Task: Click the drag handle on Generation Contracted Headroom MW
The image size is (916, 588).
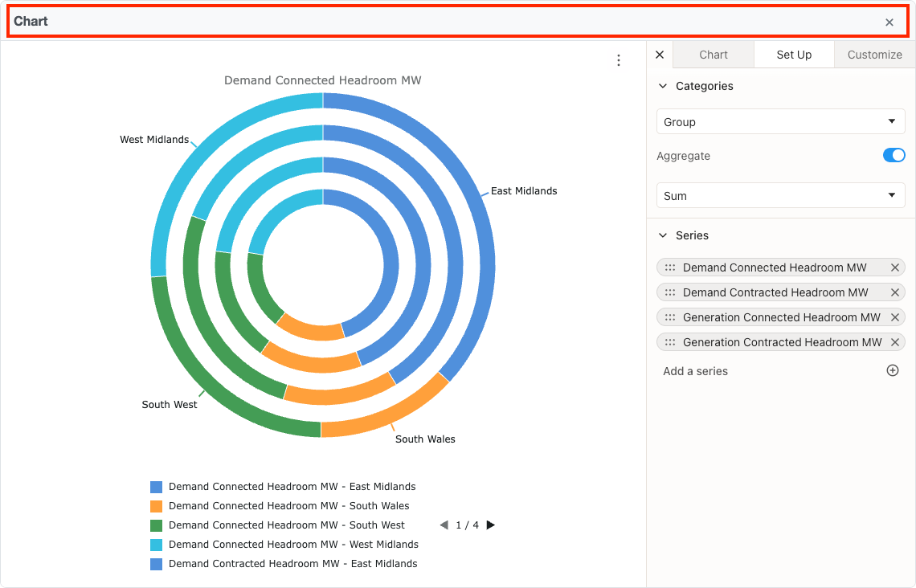Action: coord(670,341)
